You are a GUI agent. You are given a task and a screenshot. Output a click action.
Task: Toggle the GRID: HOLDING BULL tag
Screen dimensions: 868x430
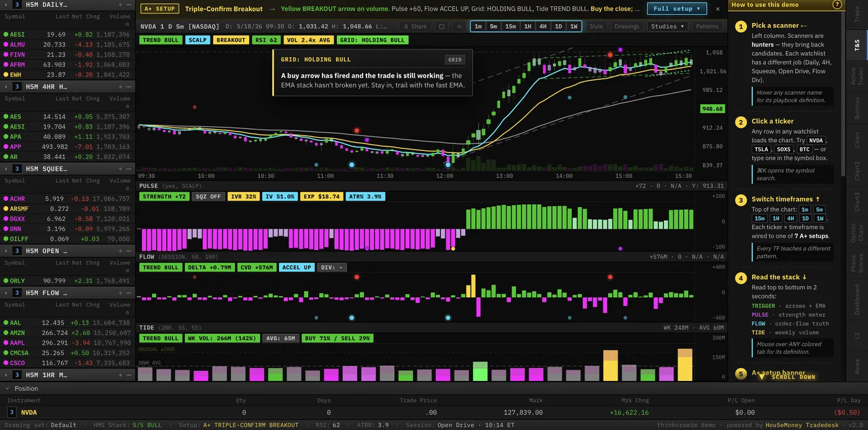tap(373, 40)
